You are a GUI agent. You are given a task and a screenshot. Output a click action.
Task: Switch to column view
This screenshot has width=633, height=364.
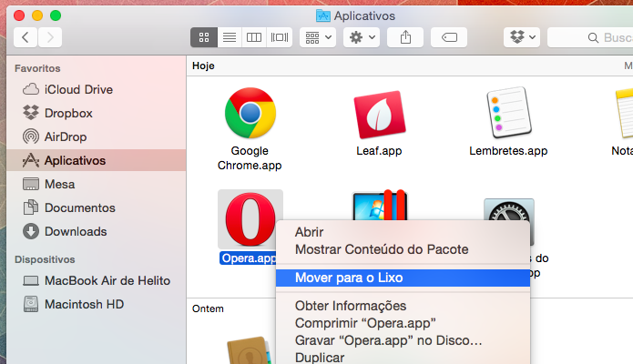tap(254, 37)
